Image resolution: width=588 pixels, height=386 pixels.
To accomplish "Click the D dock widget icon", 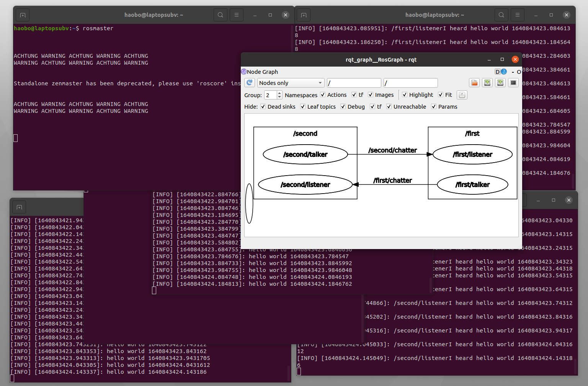I will coord(498,72).
